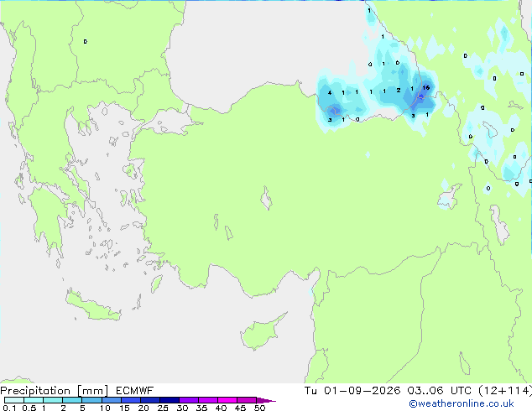This screenshot has height=411, width=532.
Task: Click the 0.5–1 mm legend color swatch
Action: tap(34, 400)
